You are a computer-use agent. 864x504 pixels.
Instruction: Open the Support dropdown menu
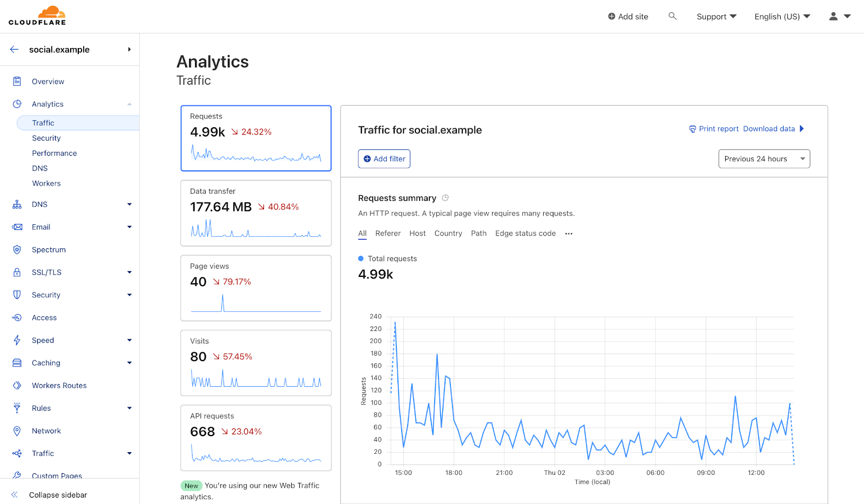click(716, 17)
